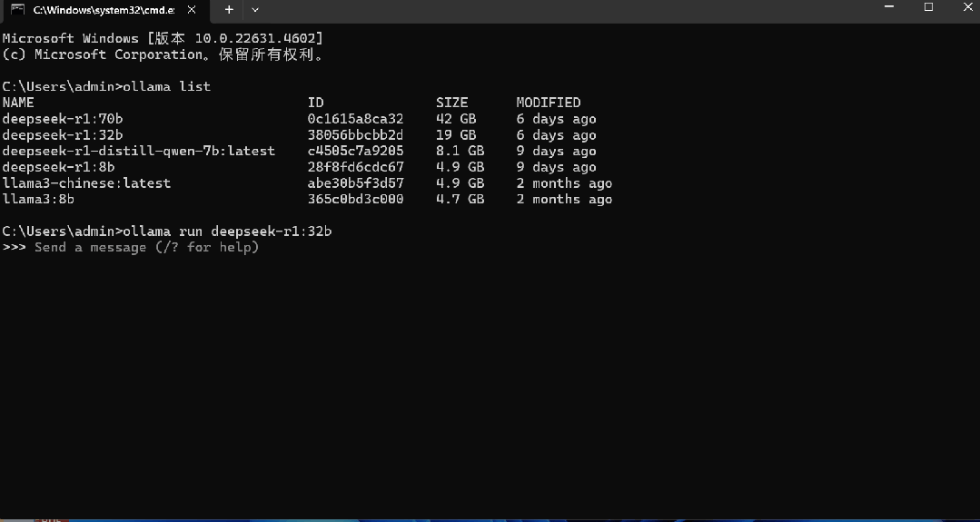The width and height of the screenshot is (980, 522).
Task: Click llama3:8b model name
Action: tap(39, 199)
